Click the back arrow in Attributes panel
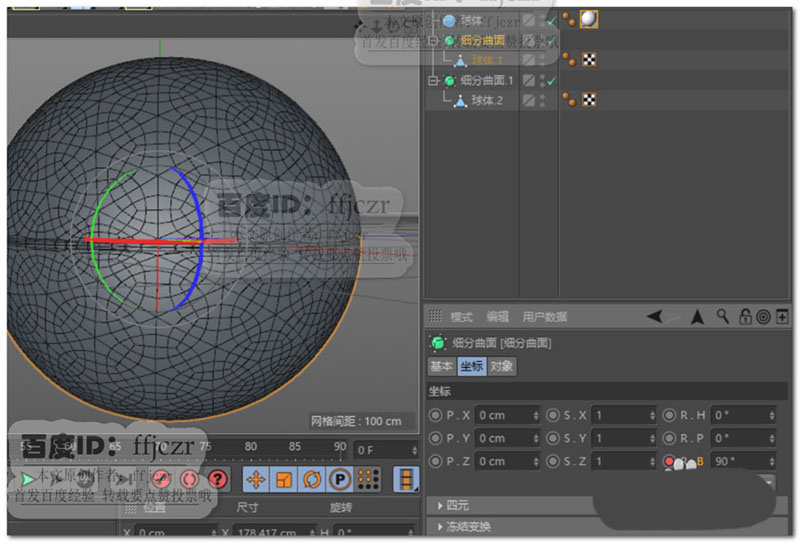800x543 pixels. click(654, 317)
